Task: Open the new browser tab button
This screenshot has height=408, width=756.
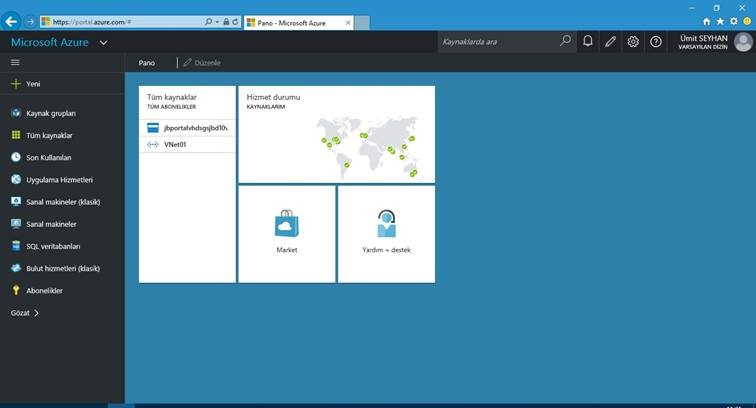Action: click(x=362, y=23)
